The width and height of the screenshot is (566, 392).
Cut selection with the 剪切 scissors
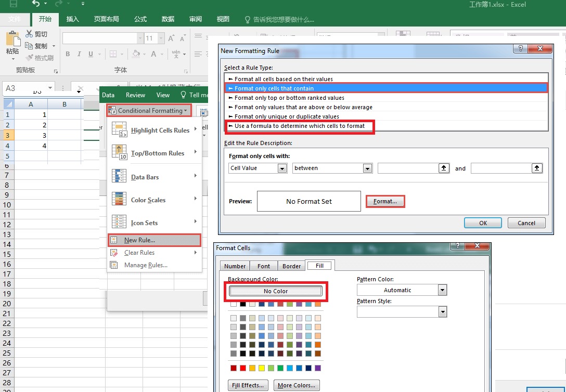[x=29, y=34]
